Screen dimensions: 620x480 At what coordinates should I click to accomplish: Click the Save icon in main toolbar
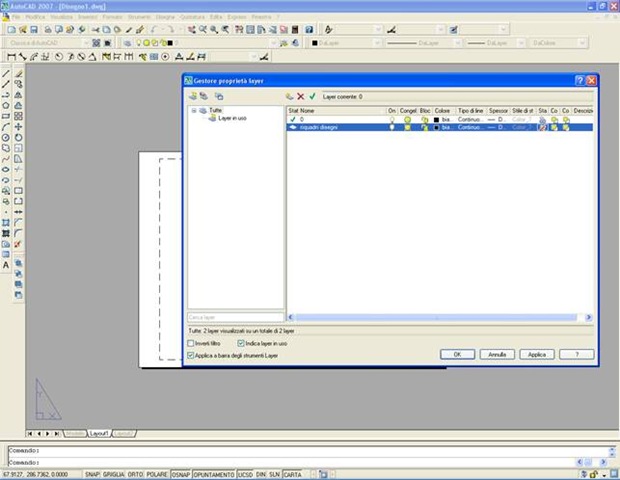[34, 30]
